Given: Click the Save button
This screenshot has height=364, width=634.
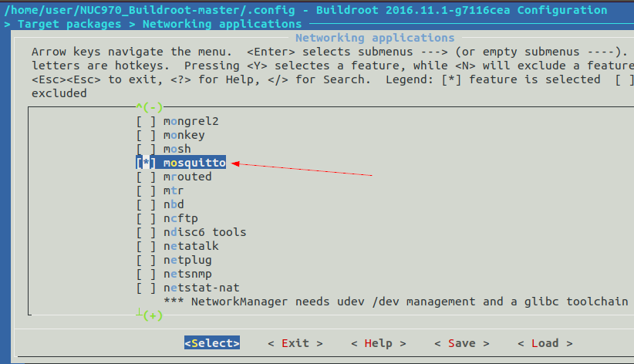Looking at the screenshot, I should click(462, 343).
